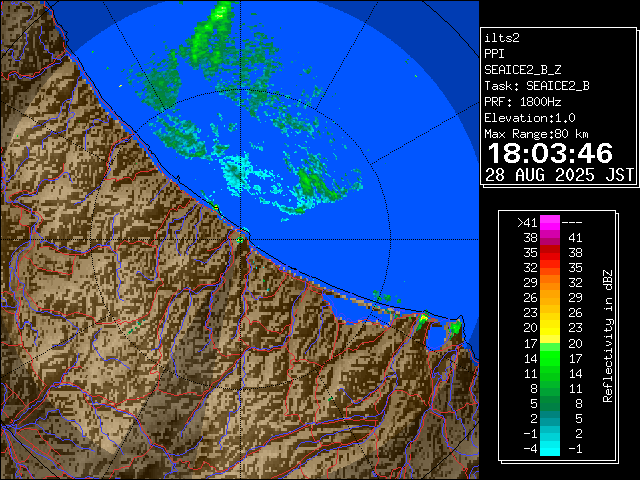This screenshot has width=640, height=480.
Task: Select the ilts2 station name label
Action: tap(502, 37)
